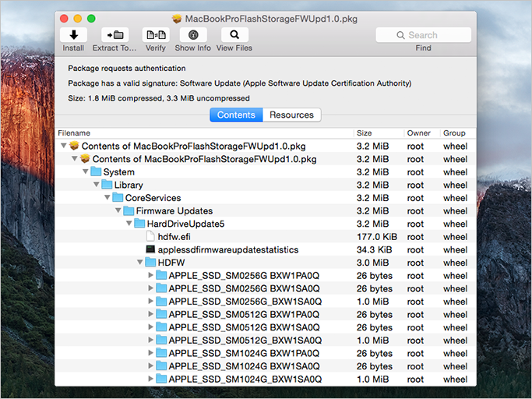
Task: Collapse the HDFW folder
Action: point(139,262)
